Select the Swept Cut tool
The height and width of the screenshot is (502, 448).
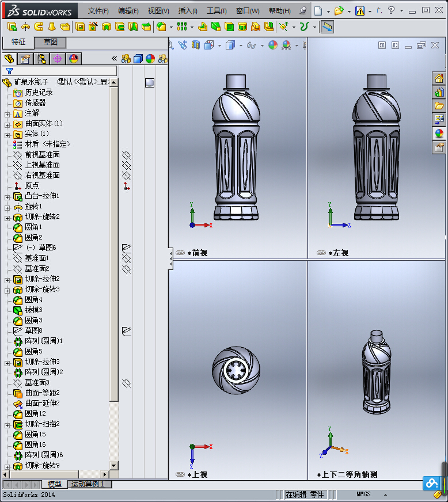(120, 27)
